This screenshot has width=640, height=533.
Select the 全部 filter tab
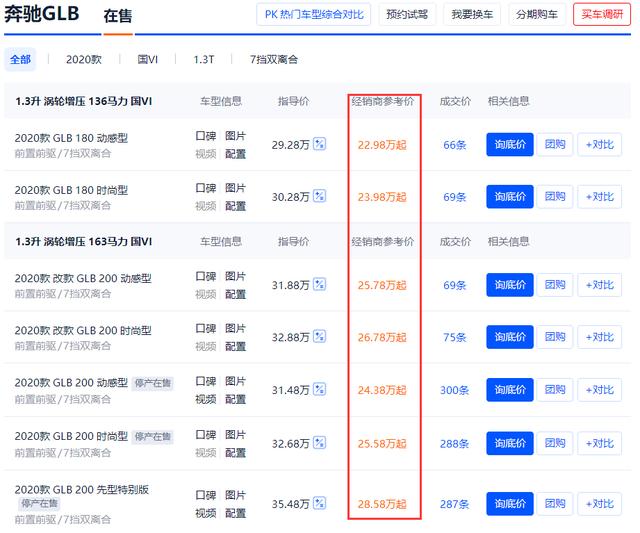click(x=20, y=60)
